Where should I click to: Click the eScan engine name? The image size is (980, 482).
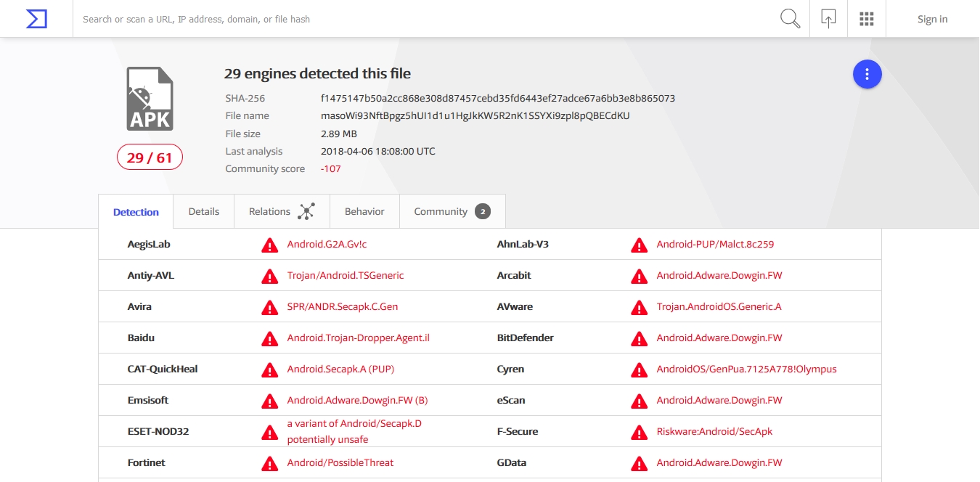click(511, 401)
